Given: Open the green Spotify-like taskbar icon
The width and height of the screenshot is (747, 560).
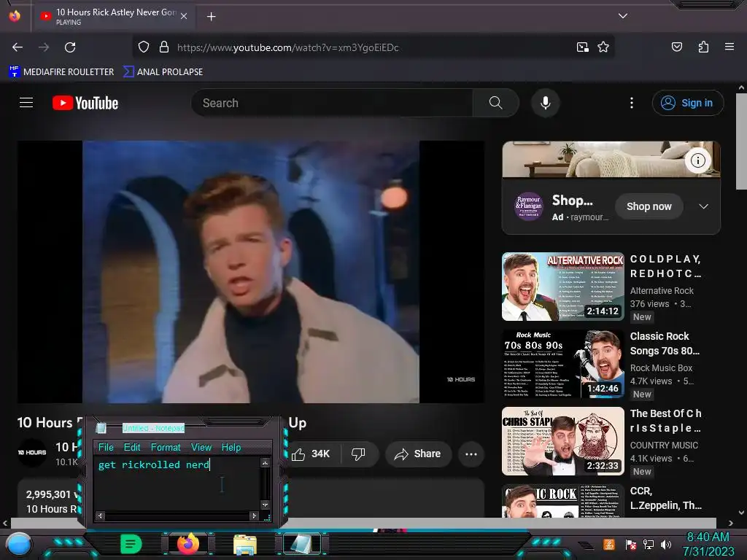Looking at the screenshot, I should point(131,544).
